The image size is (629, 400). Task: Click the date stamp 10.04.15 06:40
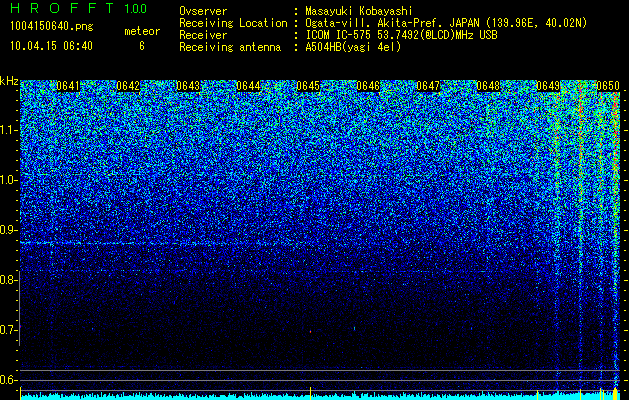51,46
